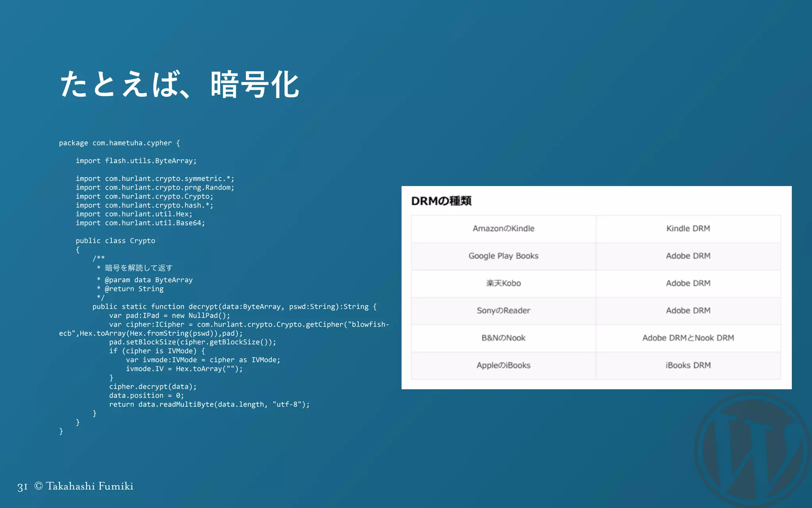Click 'pad.setBlockSize(cipher.getBlockSize());' line
Screen dimensions: 812x508
(193, 342)
